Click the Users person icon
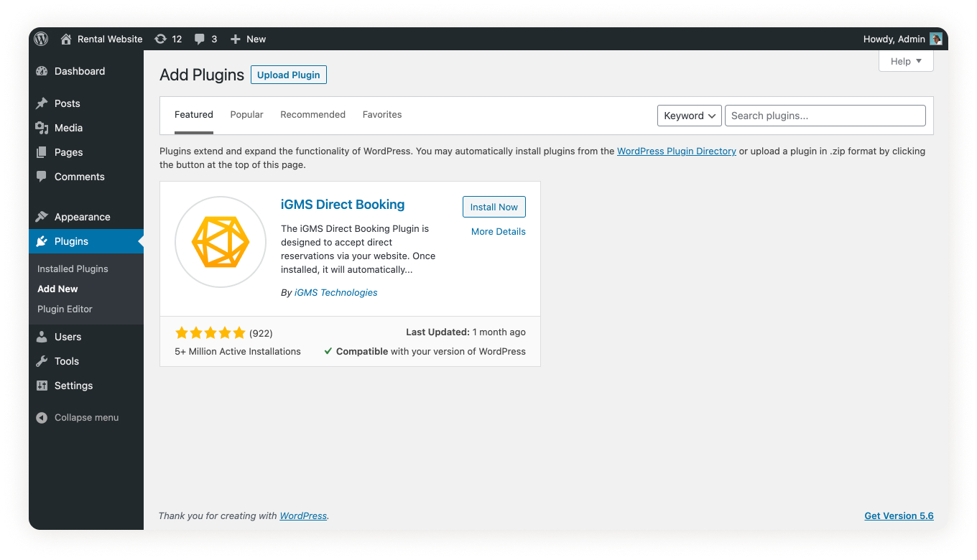This screenshot has height=560, width=977. coord(42,337)
